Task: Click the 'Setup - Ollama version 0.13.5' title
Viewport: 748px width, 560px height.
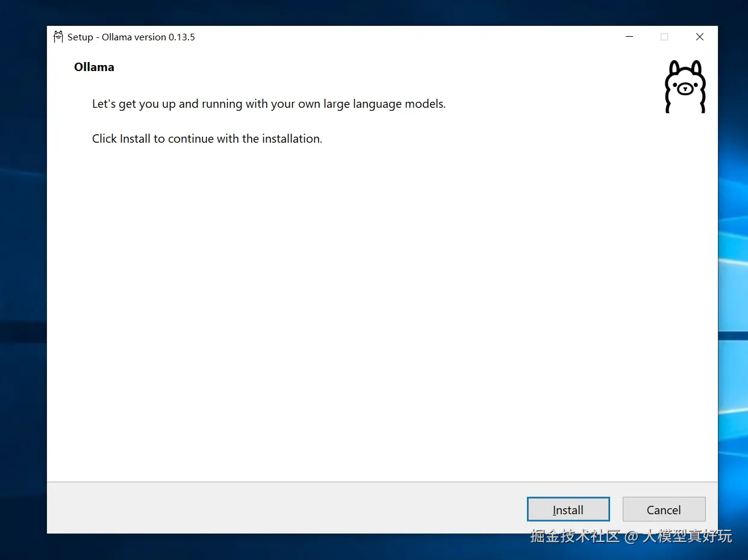Action: click(131, 37)
